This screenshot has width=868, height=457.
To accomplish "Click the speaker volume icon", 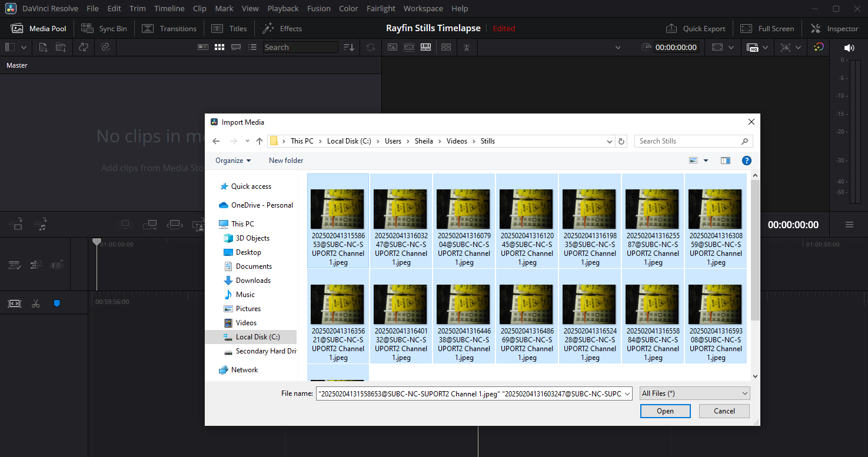I will point(849,48).
